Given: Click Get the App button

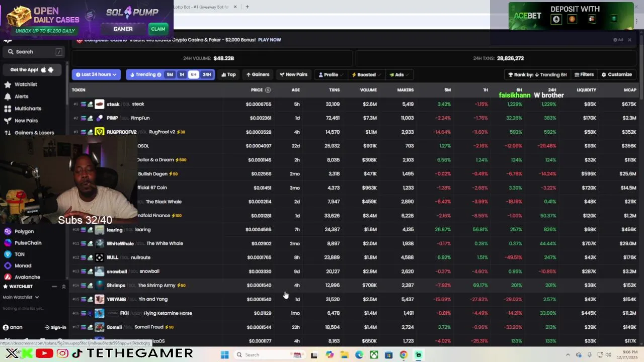Looking at the screenshot, I should (32, 70).
